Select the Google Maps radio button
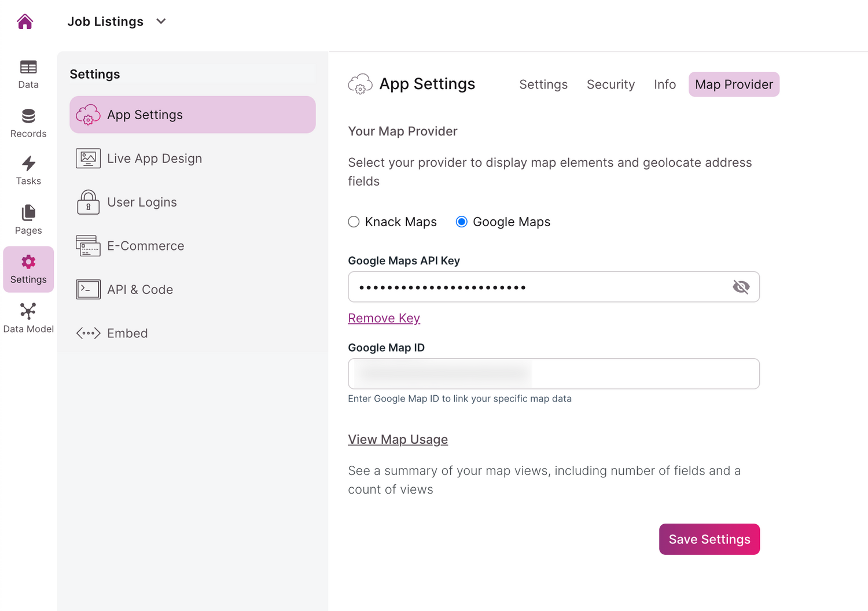This screenshot has height=611, width=868. (461, 222)
